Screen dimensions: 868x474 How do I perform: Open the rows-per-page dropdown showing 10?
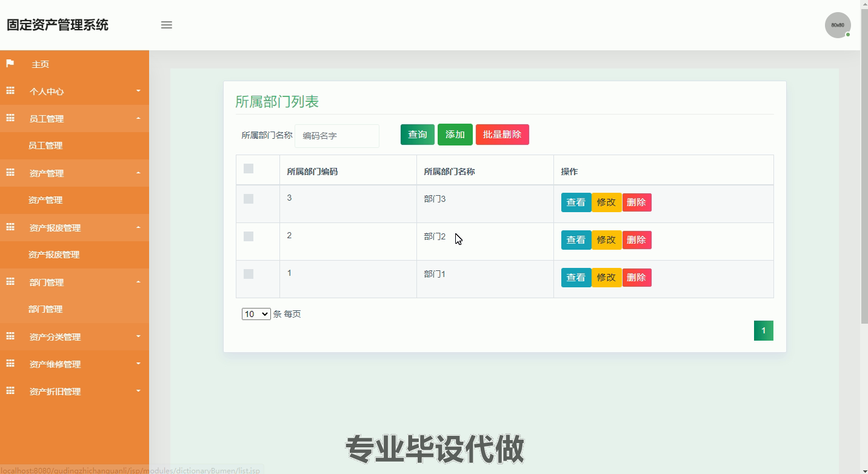coord(256,314)
